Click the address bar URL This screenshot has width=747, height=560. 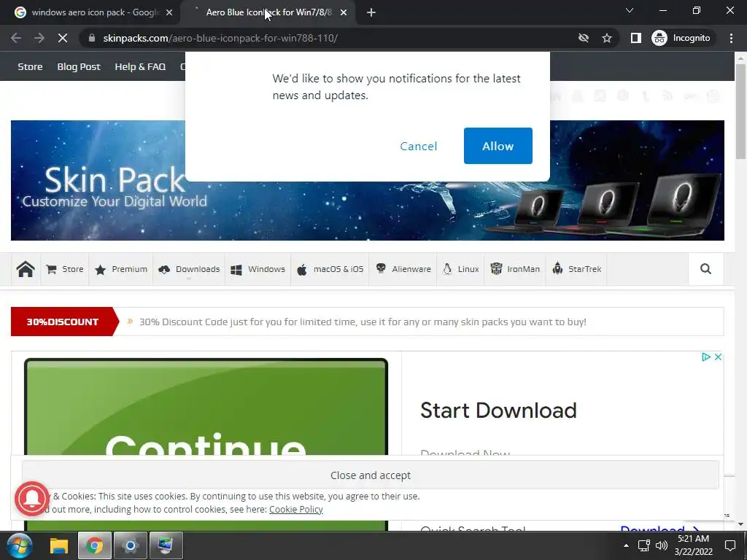(x=220, y=38)
